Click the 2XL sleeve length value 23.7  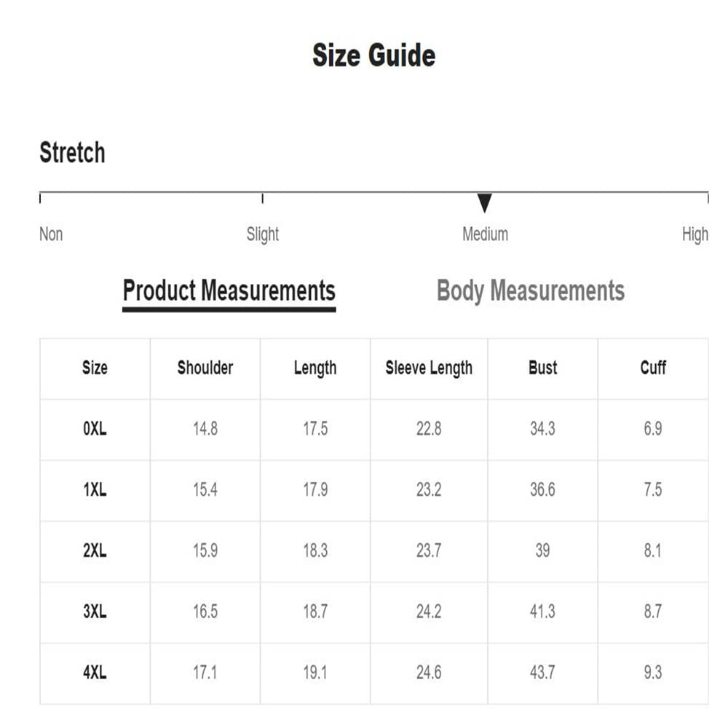[x=429, y=551]
